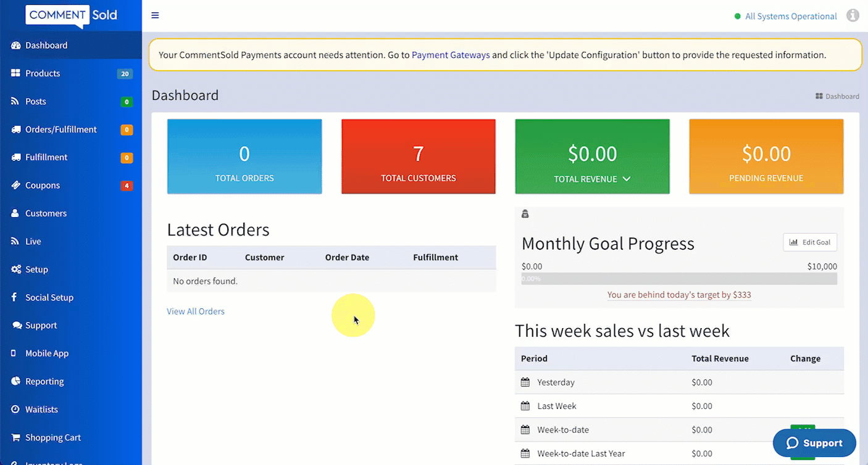Click the Edit Goal button
The image size is (868, 465).
point(810,242)
